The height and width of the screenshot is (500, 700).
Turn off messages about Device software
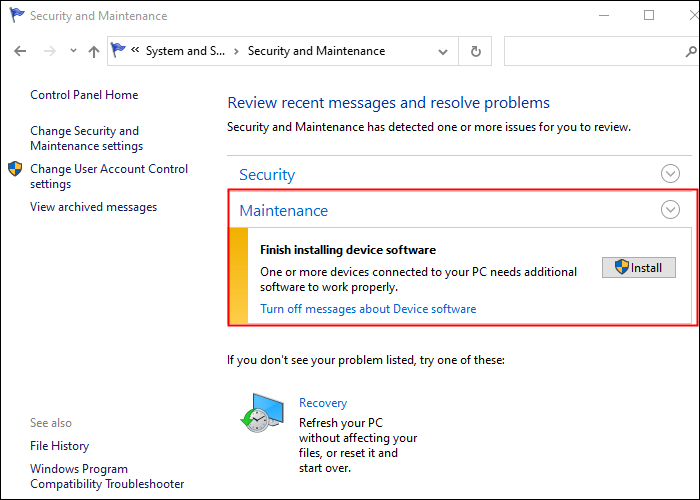[368, 309]
